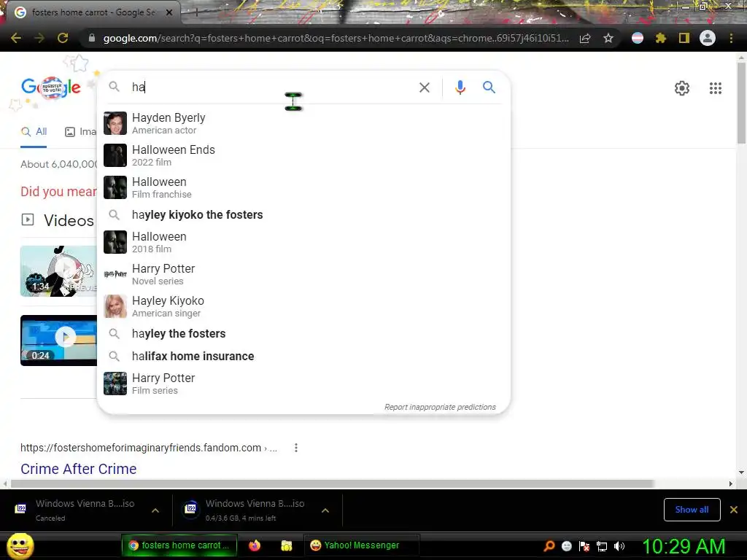
Task: Click the horizontal page scrollbar
Action: tap(332, 484)
